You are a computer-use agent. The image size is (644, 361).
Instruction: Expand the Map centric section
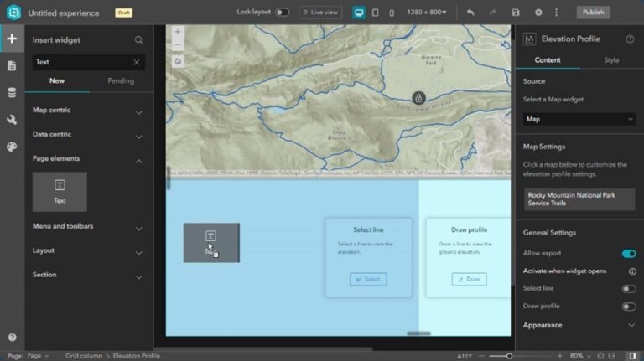point(138,111)
